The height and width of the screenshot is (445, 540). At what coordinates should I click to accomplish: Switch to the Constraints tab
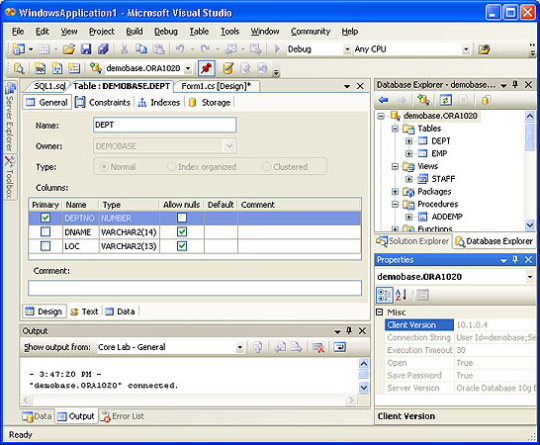pyautogui.click(x=103, y=102)
